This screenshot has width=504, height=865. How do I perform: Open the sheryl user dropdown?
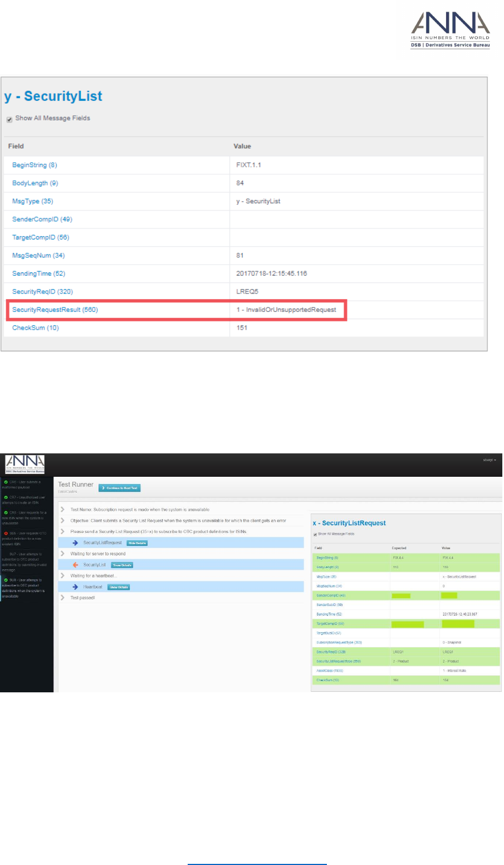pyautogui.click(x=490, y=460)
